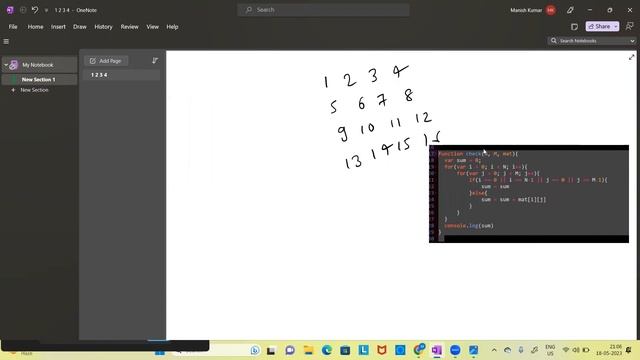Screen dimensions: 640x360
Task: Open the clock showing 18-05-2023
Action: [x=609, y=350]
